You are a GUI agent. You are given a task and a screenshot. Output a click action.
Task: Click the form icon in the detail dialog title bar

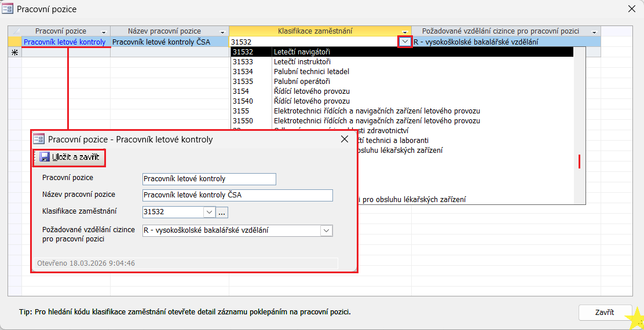tap(39, 139)
